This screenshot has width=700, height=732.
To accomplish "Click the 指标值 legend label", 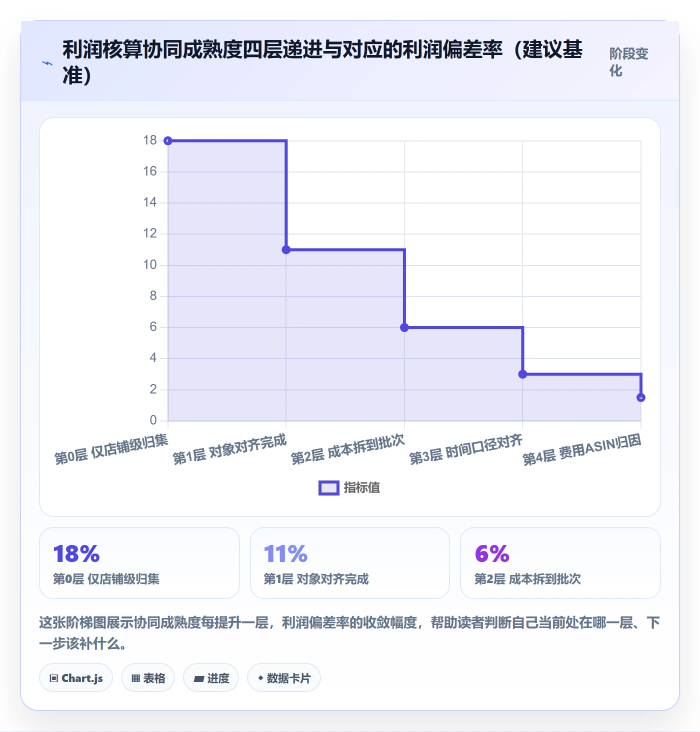I will [x=362, y=488].
